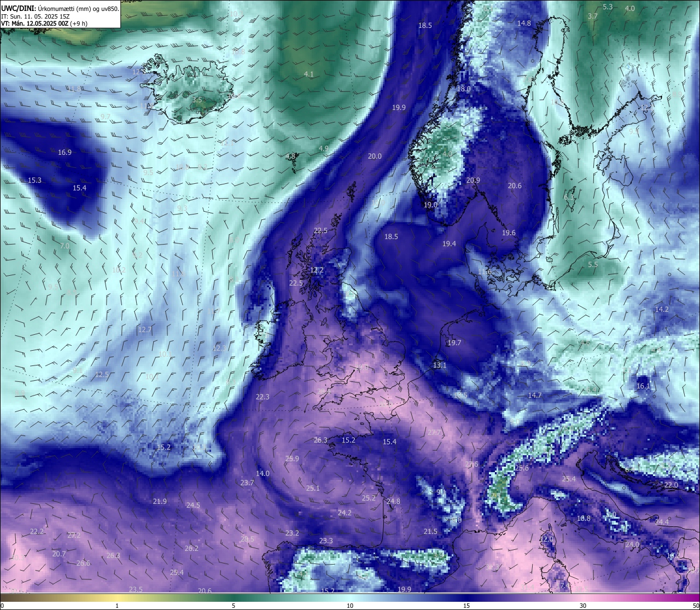Click the 12.5 value west of Ireland
Screen dimensions: 700x610
[102, 374]
